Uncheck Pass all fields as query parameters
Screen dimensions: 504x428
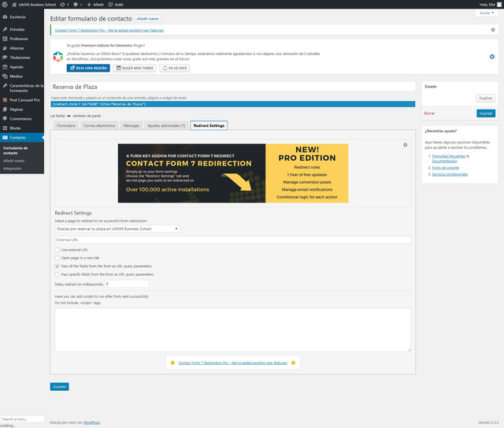click(57, 266)
